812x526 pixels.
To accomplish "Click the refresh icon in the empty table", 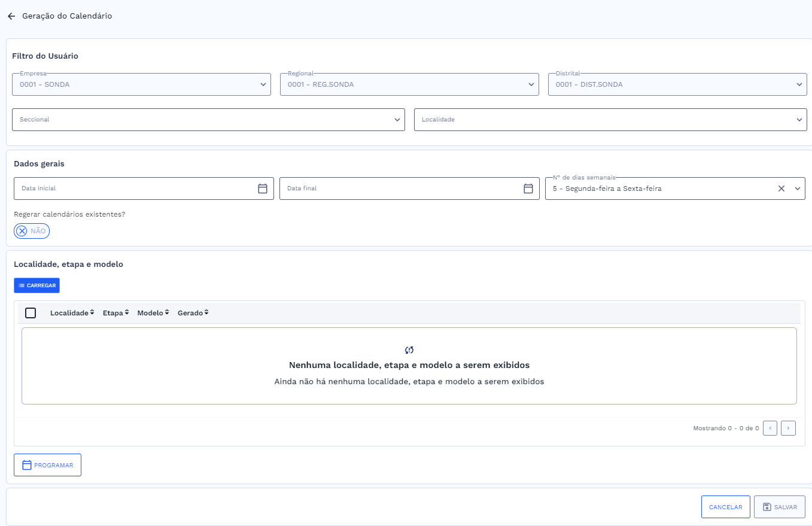I will (x=409, y=350).
